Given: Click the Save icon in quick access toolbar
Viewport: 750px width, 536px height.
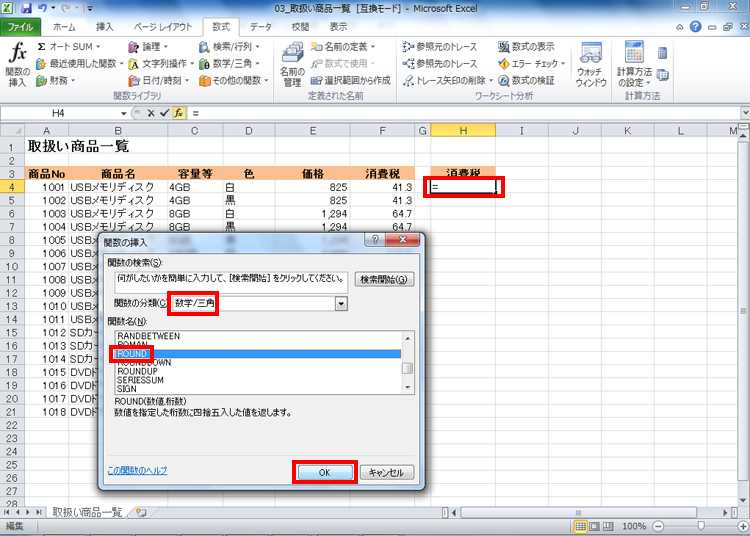Looking at the screenshot, I should click(26, 8).
